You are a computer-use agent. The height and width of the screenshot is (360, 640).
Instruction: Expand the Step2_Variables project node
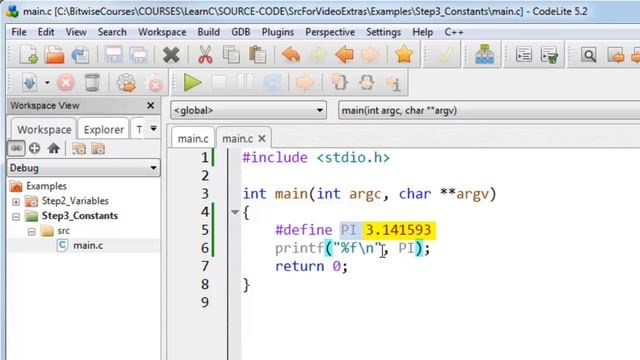coord(16,202)
